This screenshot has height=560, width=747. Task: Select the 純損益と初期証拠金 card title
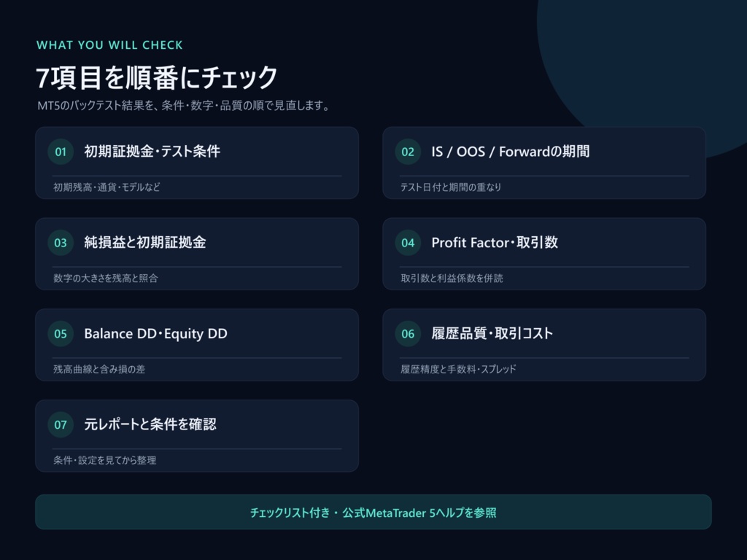pos(145,242)
